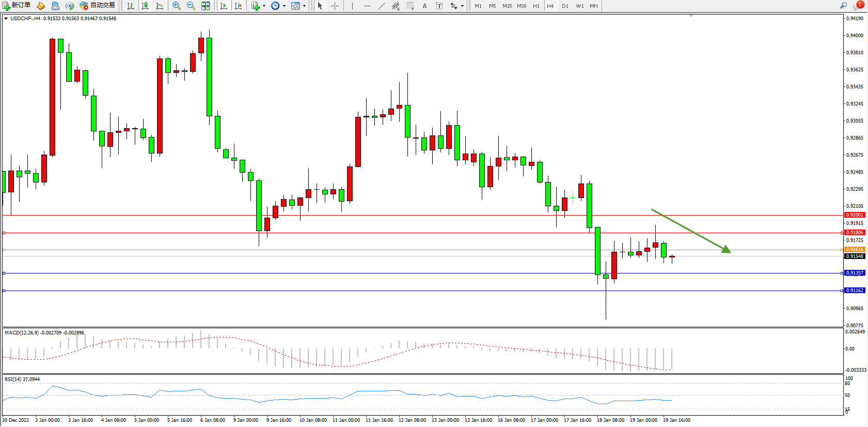Select the Fibonacci retracement tool
The width and height of the screenshot is (868, 427).
(410, 6)
